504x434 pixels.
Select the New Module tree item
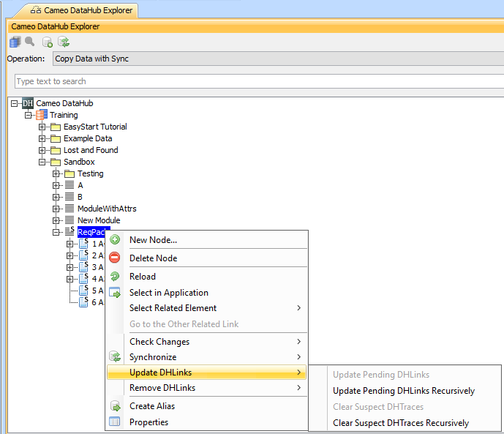click(x=99, y=220)
